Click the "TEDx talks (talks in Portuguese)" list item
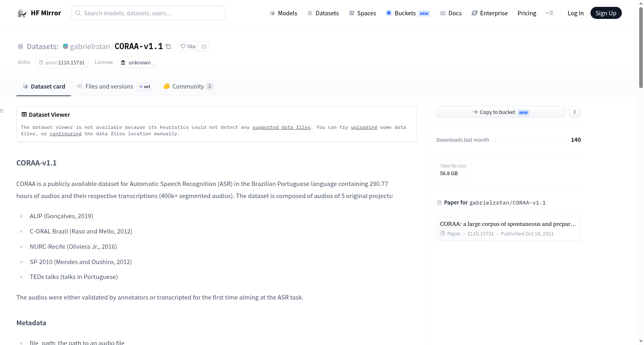 [x=74, y=277]
